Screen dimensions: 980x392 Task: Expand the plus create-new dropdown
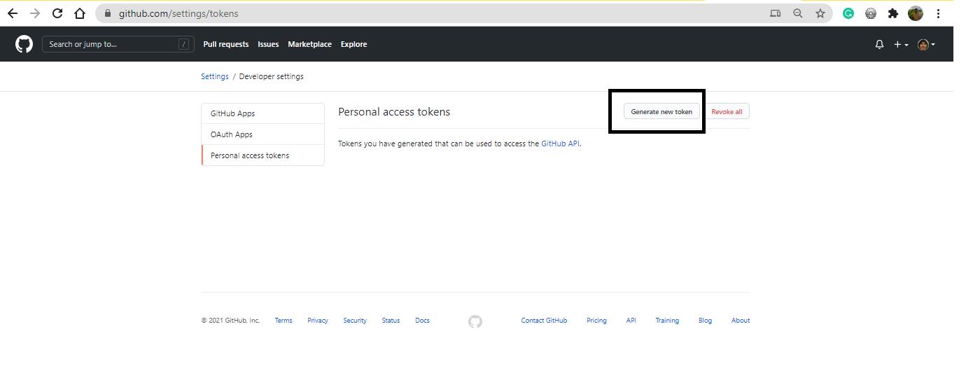pos(900,44)
